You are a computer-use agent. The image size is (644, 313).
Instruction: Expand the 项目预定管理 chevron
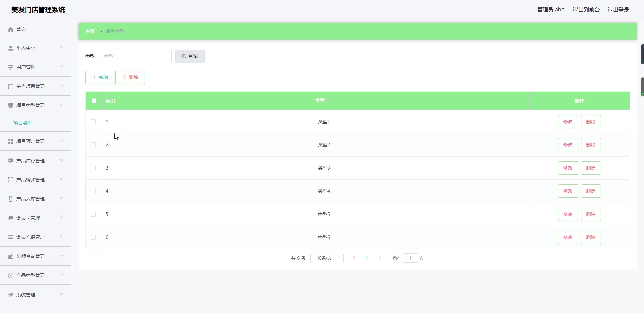point(62,141)
